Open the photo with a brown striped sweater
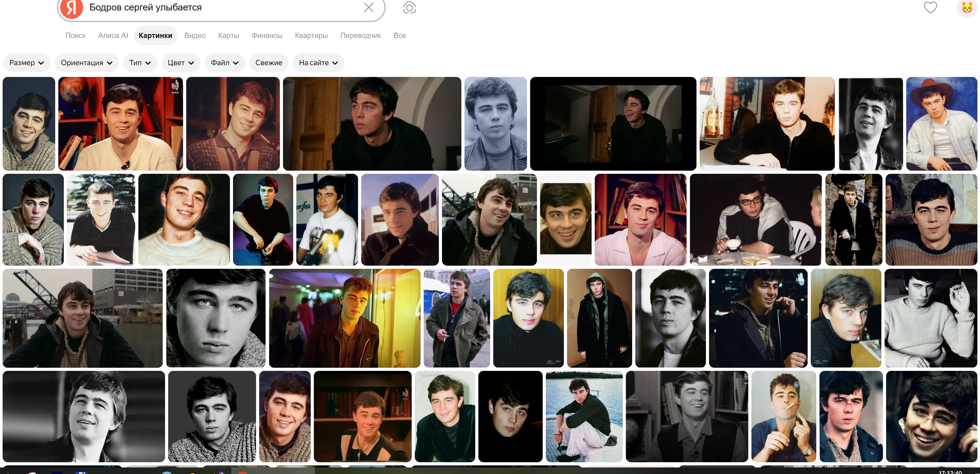This screenshot has width=980, height=474. point(931,220)
